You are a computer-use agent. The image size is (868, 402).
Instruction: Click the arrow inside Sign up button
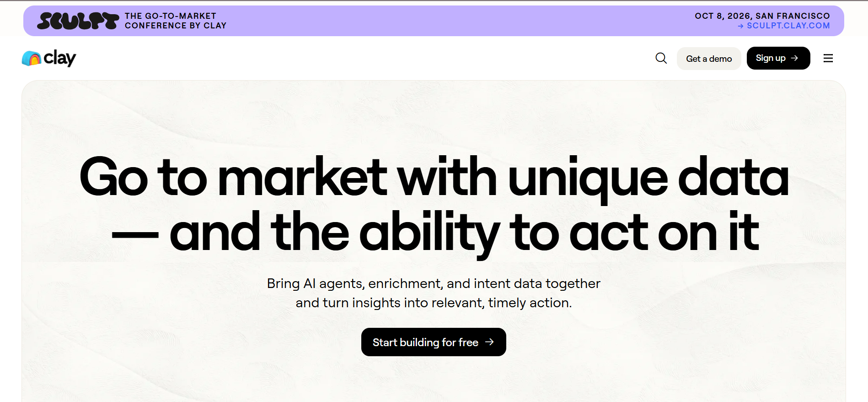(795, 58)
